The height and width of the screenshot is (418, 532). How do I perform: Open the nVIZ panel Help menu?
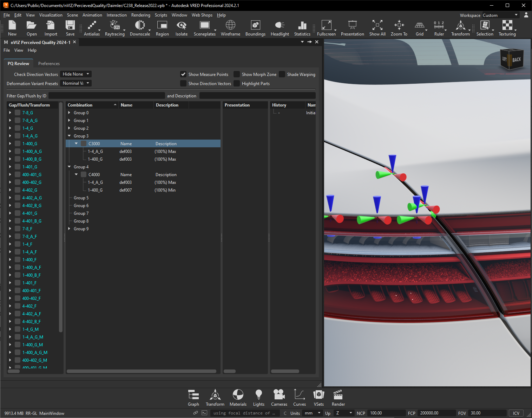[32, 50]
